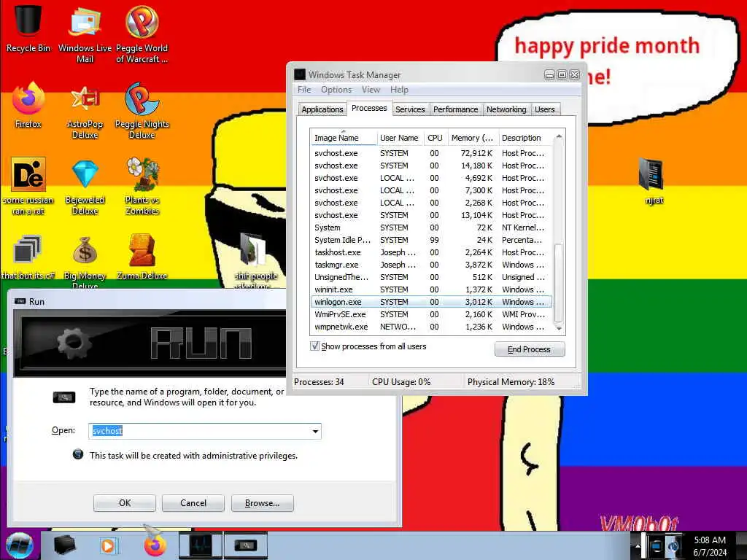Select Bejeweled Deluxe desktop icon
The height and width of the screenshot is (560, 747).
tap(85, 186)
